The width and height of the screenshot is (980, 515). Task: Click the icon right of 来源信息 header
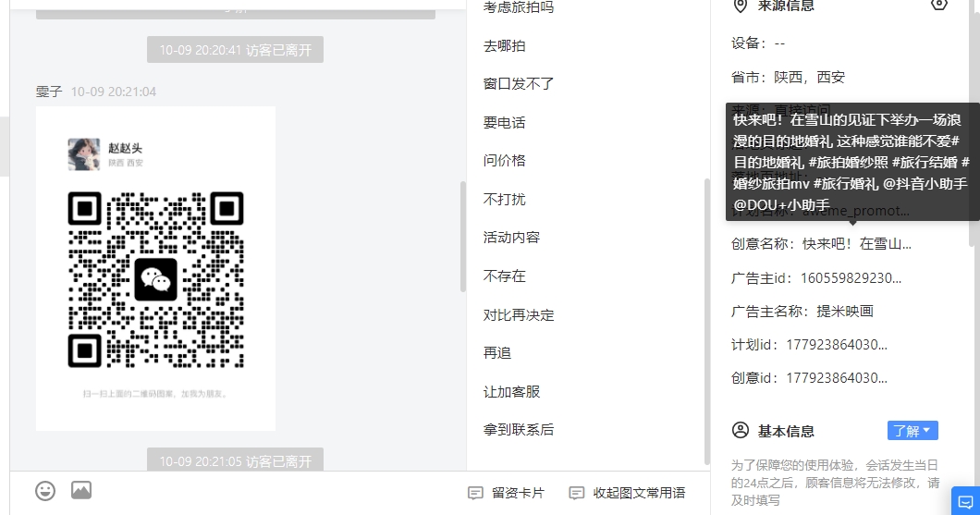pyautogui.click(x=938, y=5)
